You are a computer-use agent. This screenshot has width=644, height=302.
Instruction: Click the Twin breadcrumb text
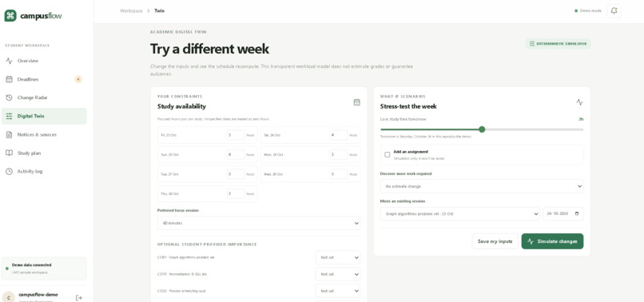point(159,11)
